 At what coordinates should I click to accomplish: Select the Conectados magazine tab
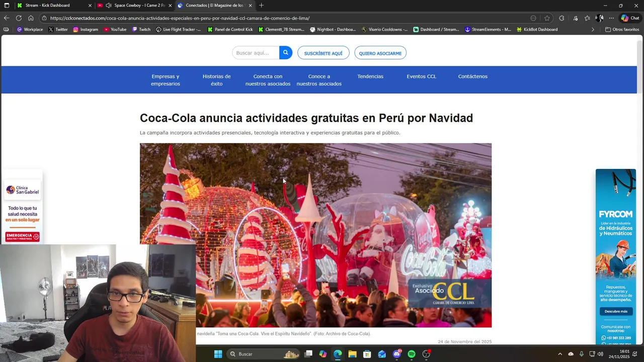(x=214, y=6)
